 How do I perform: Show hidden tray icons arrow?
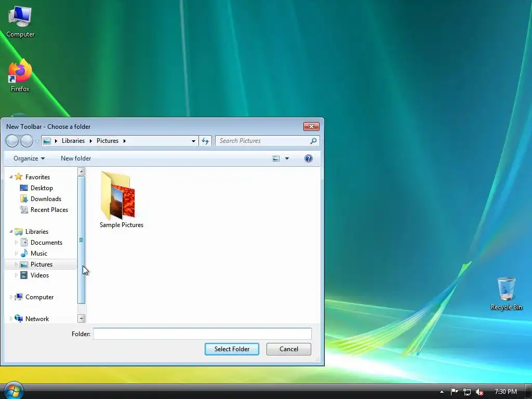pos(442,392)
